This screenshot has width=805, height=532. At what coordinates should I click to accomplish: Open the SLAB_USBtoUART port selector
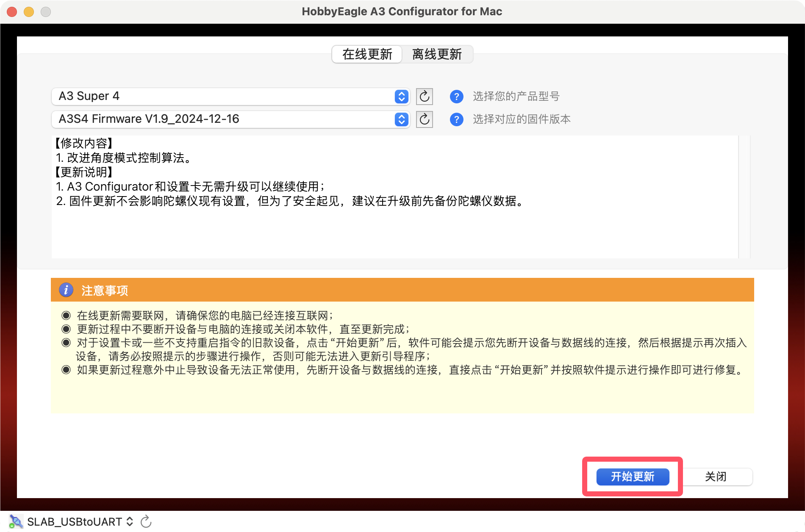tap(80, 521)
